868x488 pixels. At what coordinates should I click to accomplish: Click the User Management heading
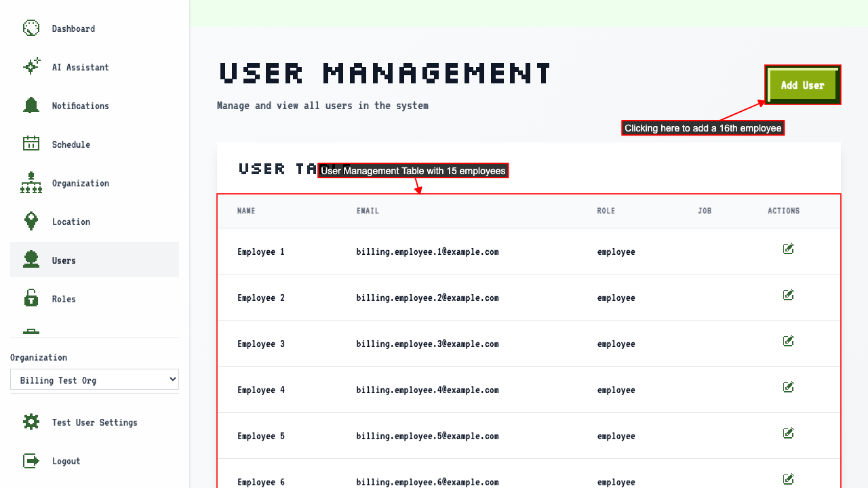386,73
